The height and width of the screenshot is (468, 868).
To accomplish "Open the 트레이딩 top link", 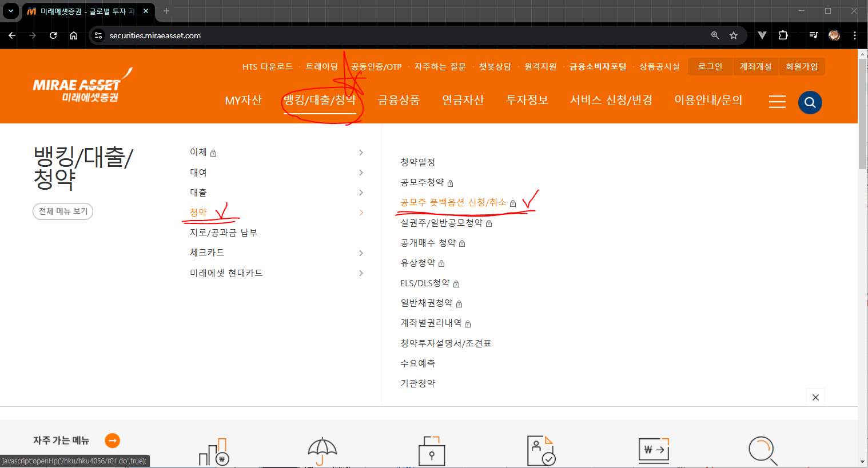I will [x=322, y=67].
